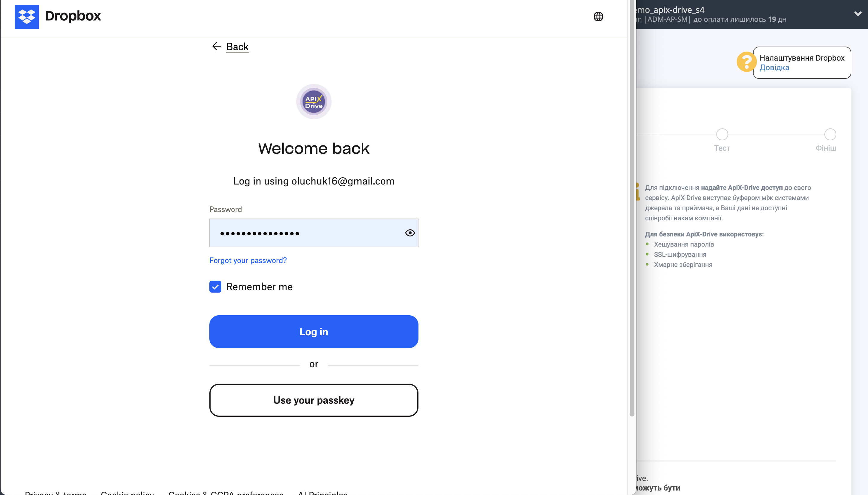Click the back arrow icon
The width and height of the screenshot is (868, 495).
point(216,46)
